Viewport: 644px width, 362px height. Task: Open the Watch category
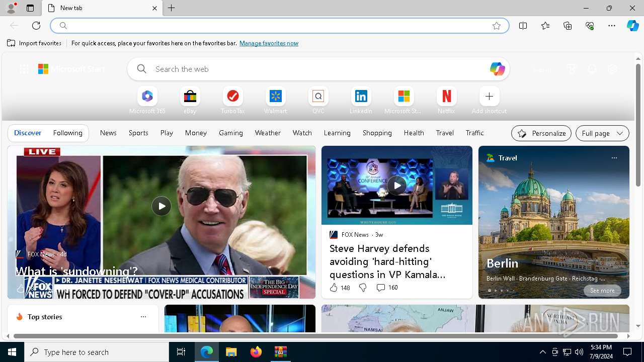[302, 133]
